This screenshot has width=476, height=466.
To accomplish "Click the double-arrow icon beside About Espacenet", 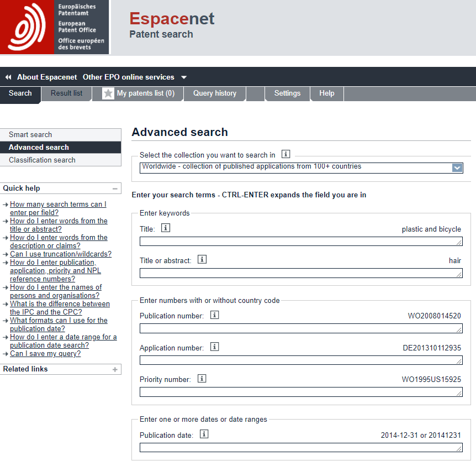I will click(x=8, y=77).
